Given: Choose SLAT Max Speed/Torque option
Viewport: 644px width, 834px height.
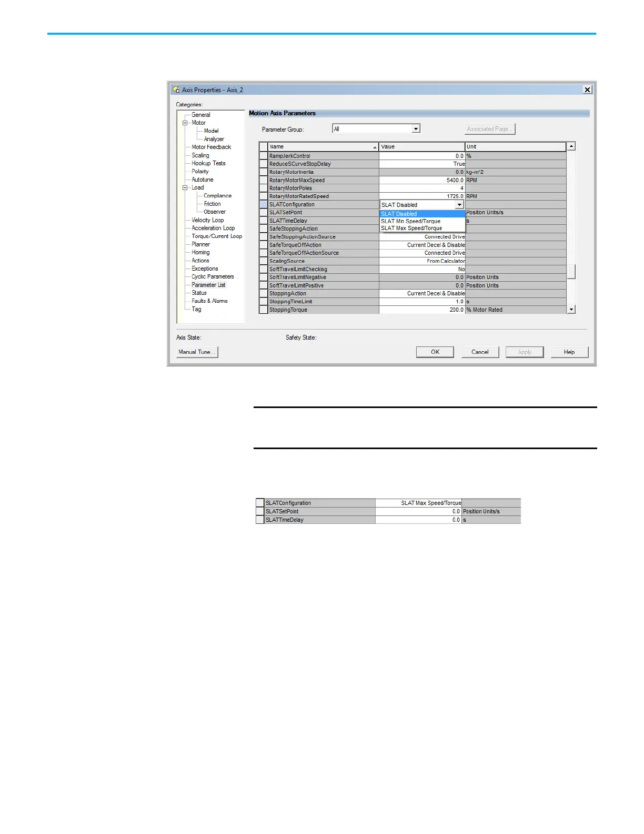Looking at the screenshot, I should 422,229.
